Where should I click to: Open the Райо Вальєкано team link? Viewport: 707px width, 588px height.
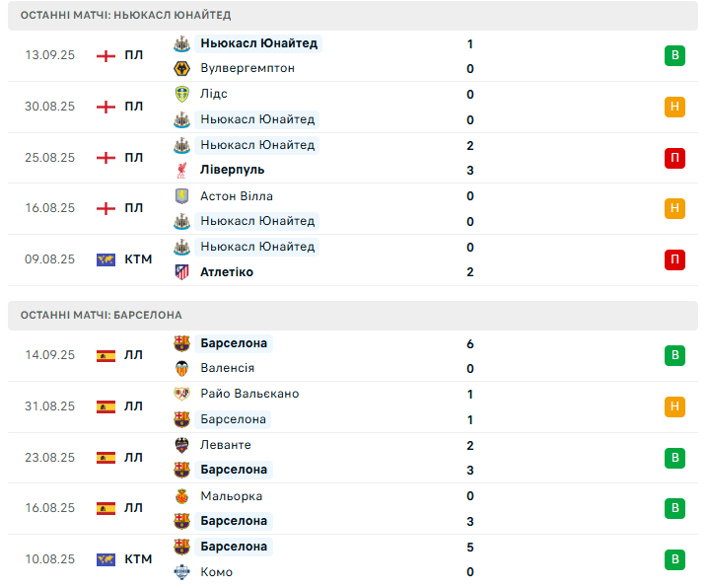click(249, 394)
